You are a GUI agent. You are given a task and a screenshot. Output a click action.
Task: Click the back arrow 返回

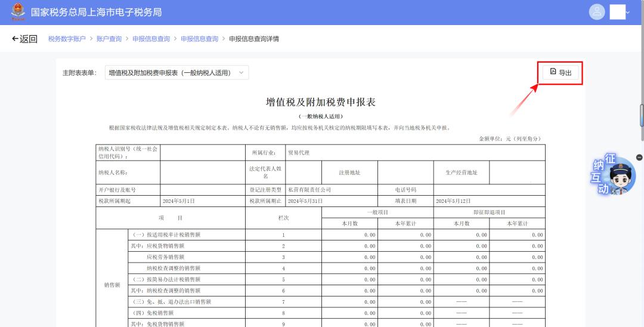click(24, 39)
